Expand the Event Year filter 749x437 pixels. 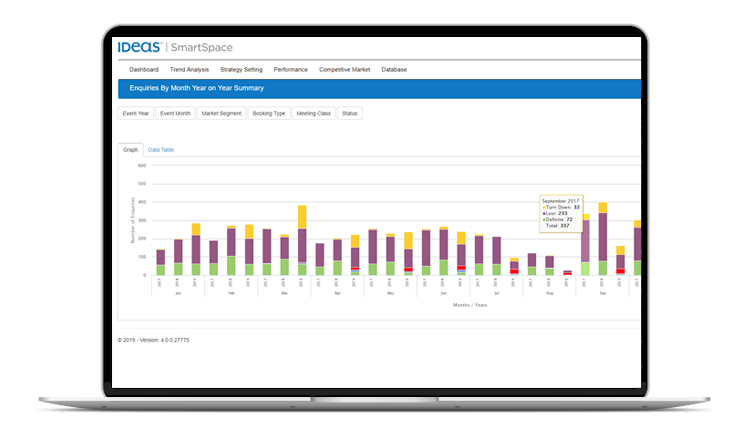pos(136,114)
